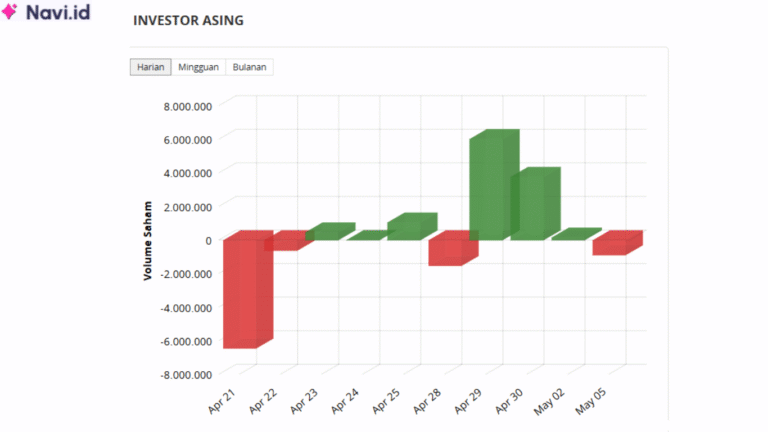The image size is (768, 432).
Task: Click the red May 05 bar
Action: pyautogui.click(x=610, y=246)
